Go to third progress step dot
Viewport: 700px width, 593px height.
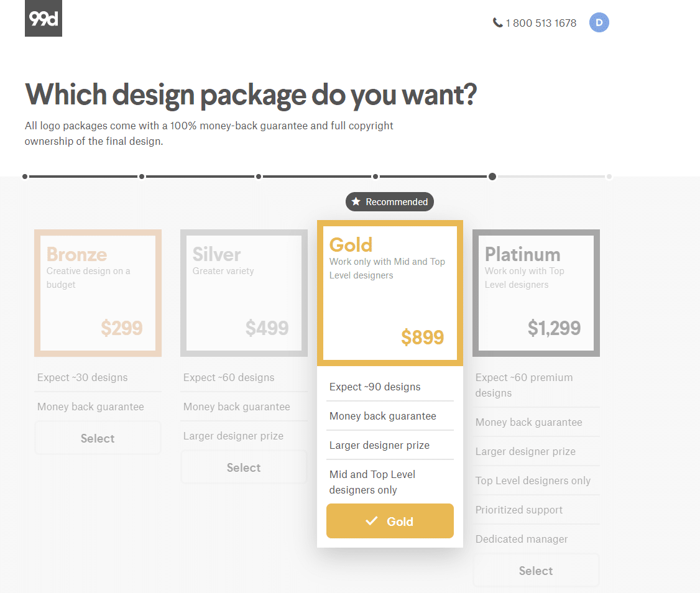point(259,177)
